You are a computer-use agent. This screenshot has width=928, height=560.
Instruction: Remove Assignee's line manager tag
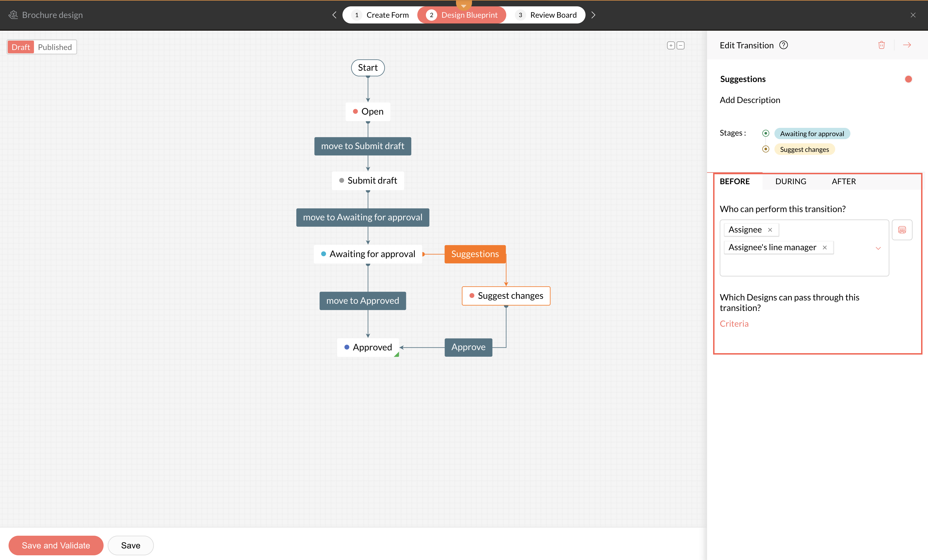[824, 247]
